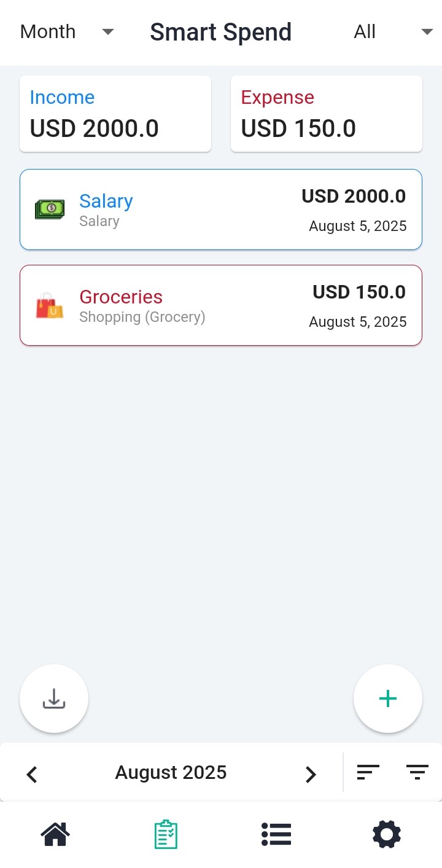Open settings gear icon
The image size is (442, 868).
tap(387, 835)
